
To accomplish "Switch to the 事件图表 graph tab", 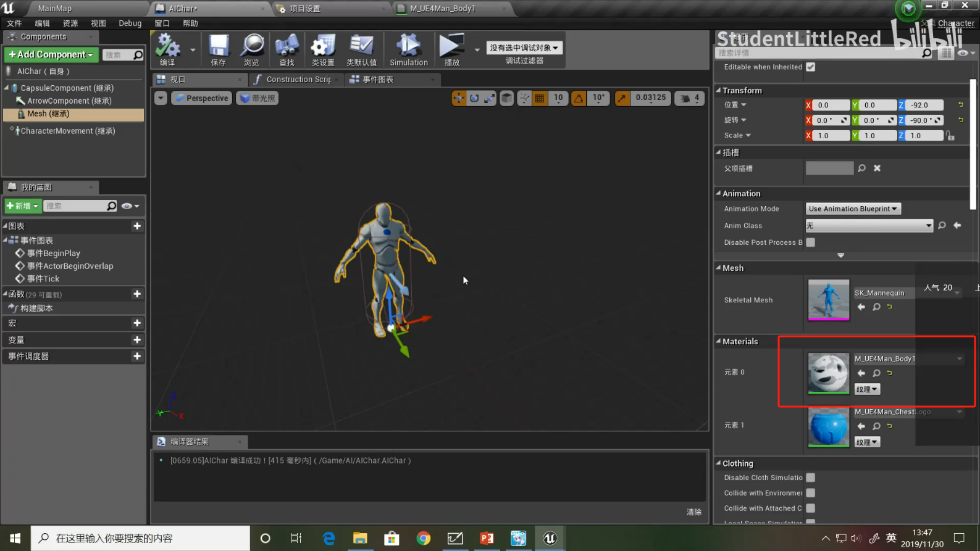I will pyautogui.click(x=378, y=80).
